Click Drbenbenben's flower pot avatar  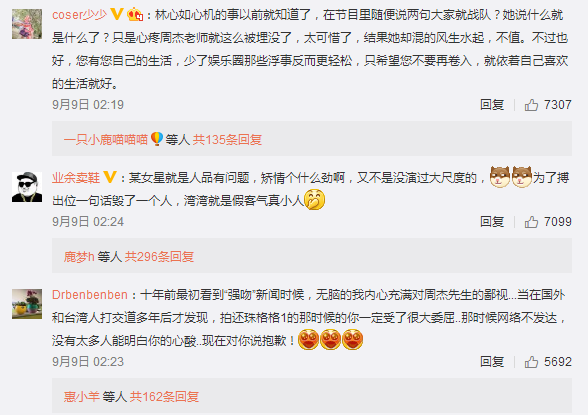[x=27, y=304]
